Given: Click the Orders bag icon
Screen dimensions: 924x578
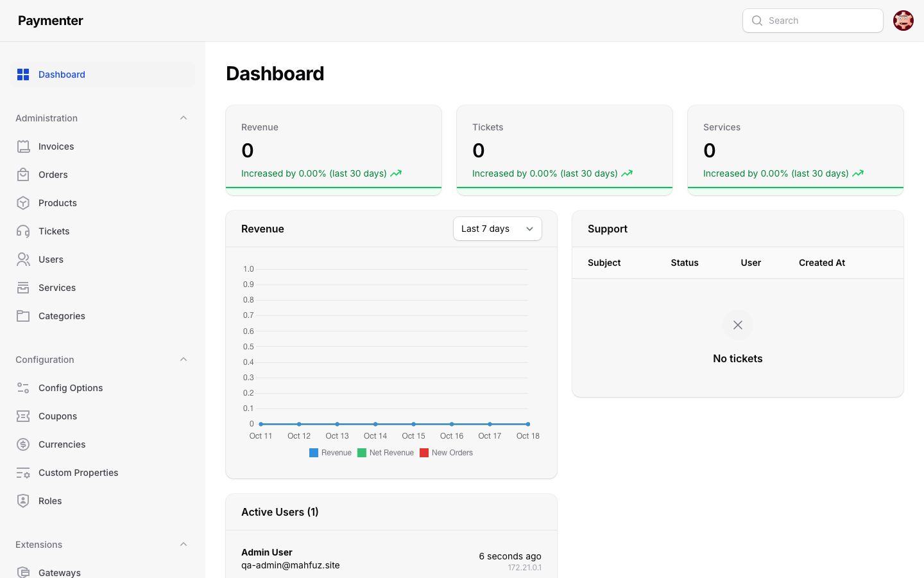Looking at the screenshot, I should 23,175.
